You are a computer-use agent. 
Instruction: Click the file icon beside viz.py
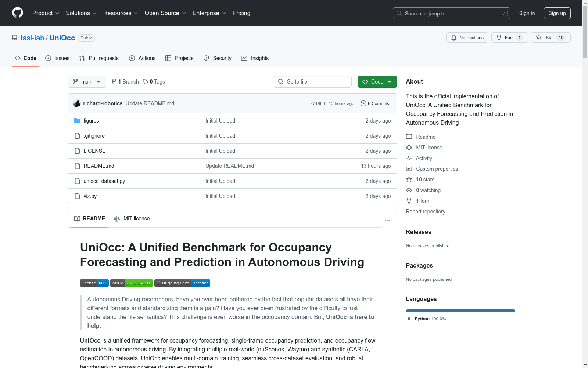point(77,196)
